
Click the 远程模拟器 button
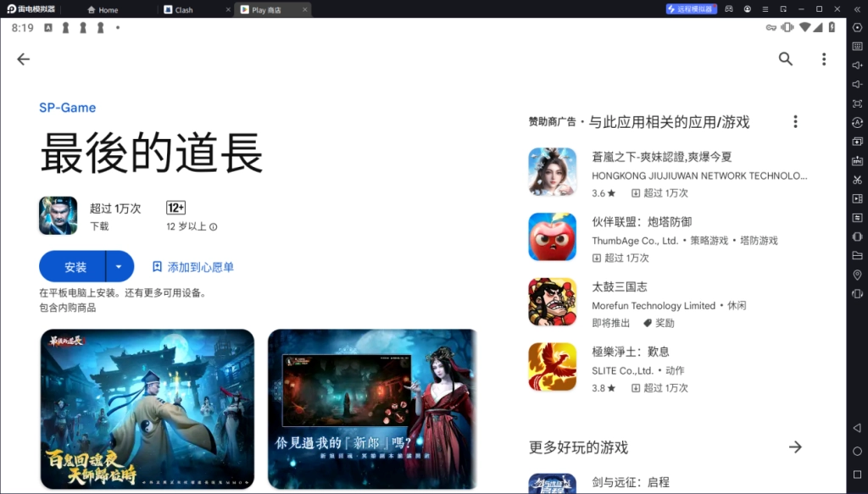(x=692, y=9)
